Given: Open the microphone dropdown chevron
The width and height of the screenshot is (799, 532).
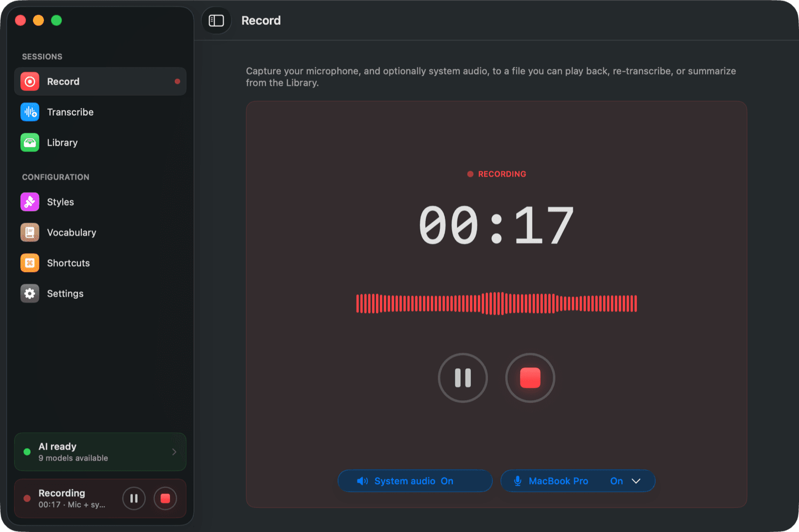Looking at the screenshot, I should [x=636, y=481].
